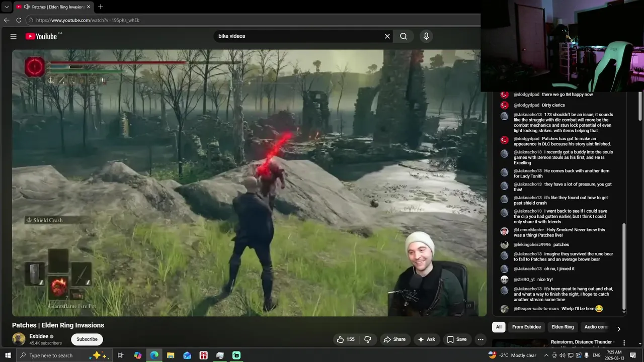Expand the tab search dropdown arrow

point(7,7)
